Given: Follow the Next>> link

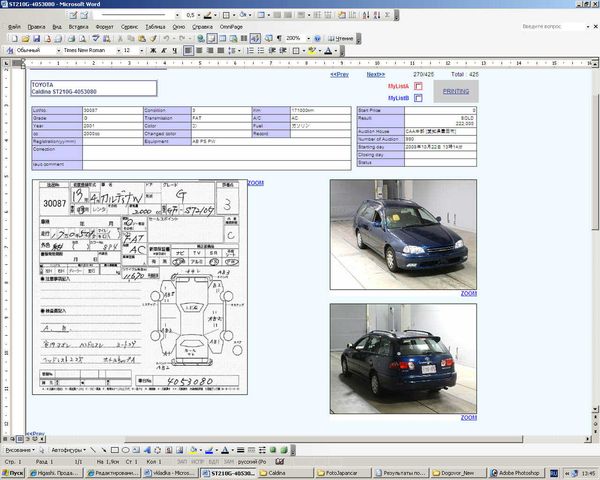Looking at the screenshot, I should tap(376, 74).
